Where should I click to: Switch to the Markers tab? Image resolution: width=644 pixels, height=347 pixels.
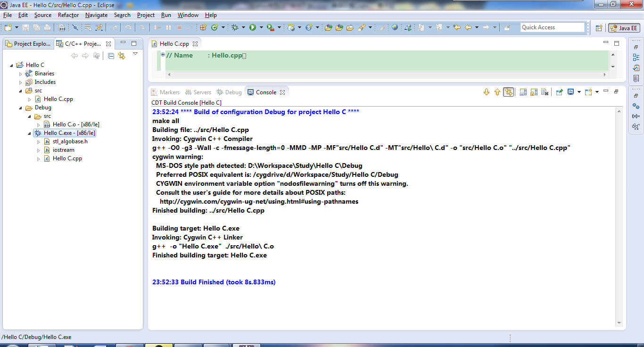[x=165, y=92]
